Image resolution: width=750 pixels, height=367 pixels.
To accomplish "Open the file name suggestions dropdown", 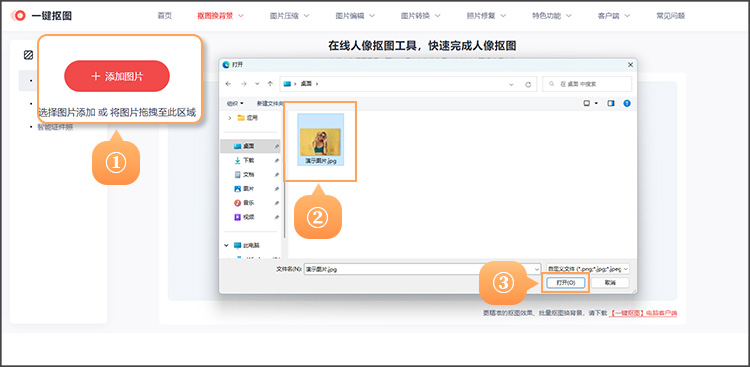I will click(x=536, y=269).
